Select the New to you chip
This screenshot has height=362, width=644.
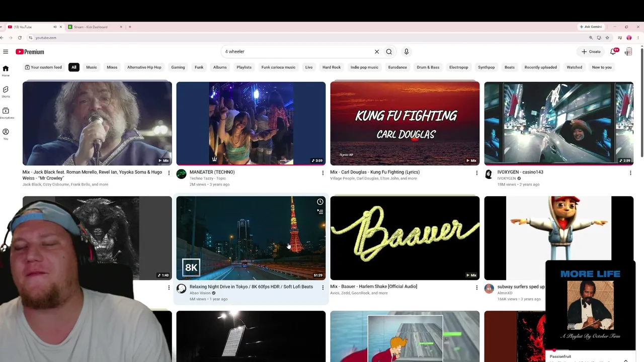[x=602, y=67]
